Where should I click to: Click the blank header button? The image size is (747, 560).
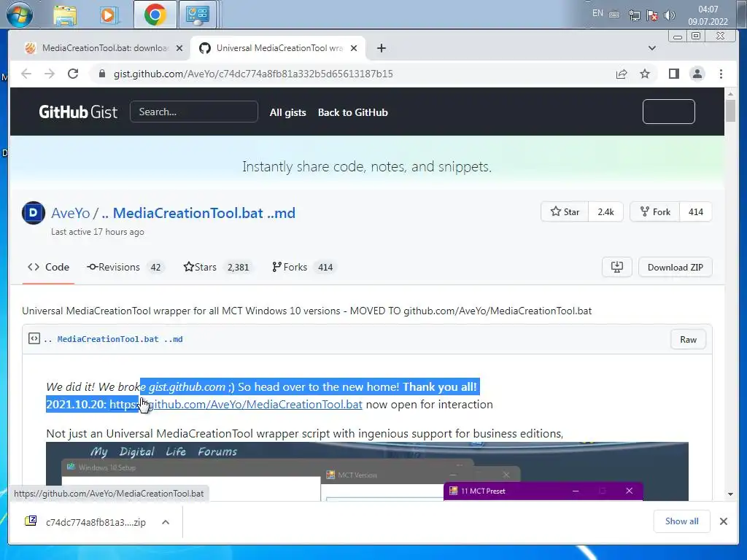click(x=668, y=112)
